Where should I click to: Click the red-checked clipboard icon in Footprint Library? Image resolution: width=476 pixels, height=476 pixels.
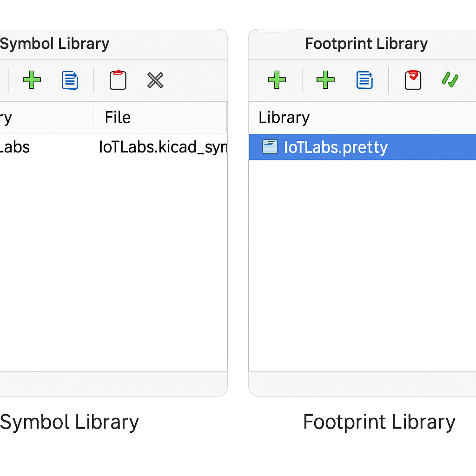(x=413, y=80)
